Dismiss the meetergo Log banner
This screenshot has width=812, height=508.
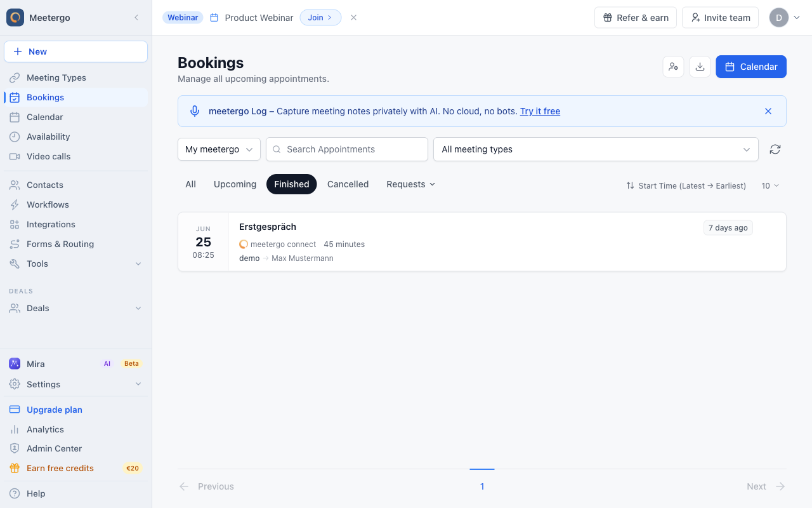point(768,111)
